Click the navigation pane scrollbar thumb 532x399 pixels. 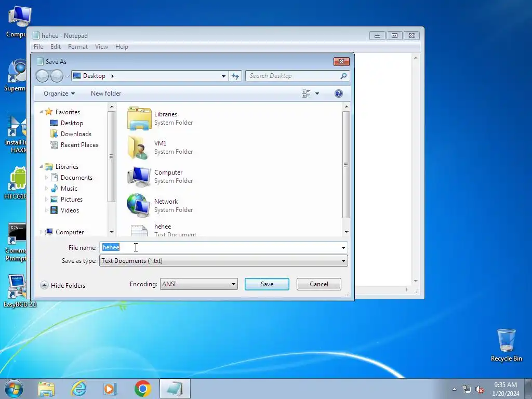(x=111, y=156)
